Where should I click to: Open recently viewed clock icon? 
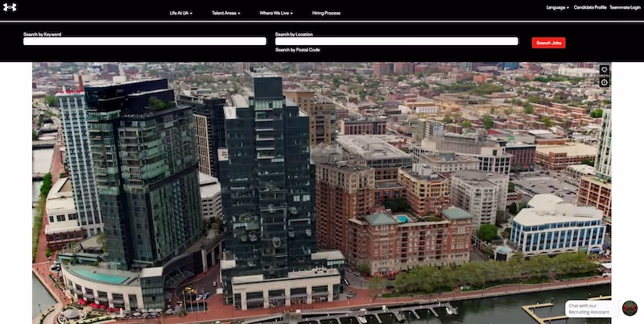tap(604, 82)
